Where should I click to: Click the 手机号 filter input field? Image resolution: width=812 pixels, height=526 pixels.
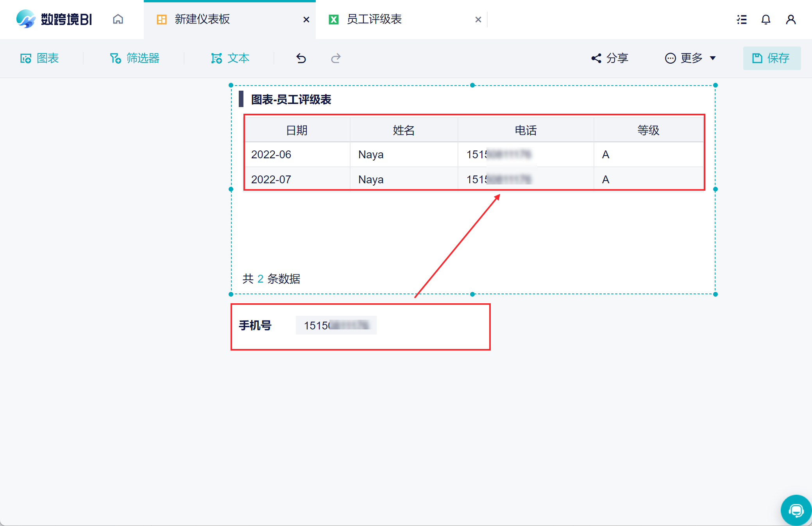(336, 325)
